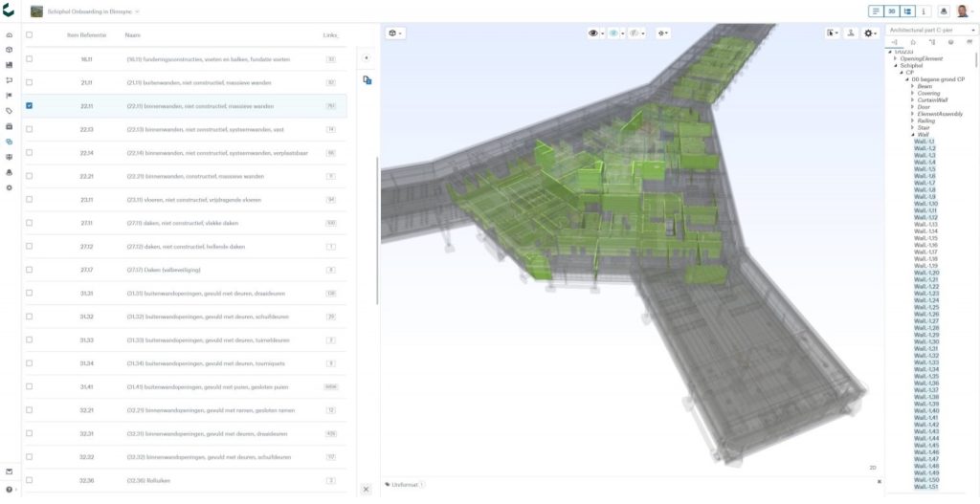The image size is (980, 504).
Task: Open the blue eye transparency dropdown
Action: click(616, 33)
